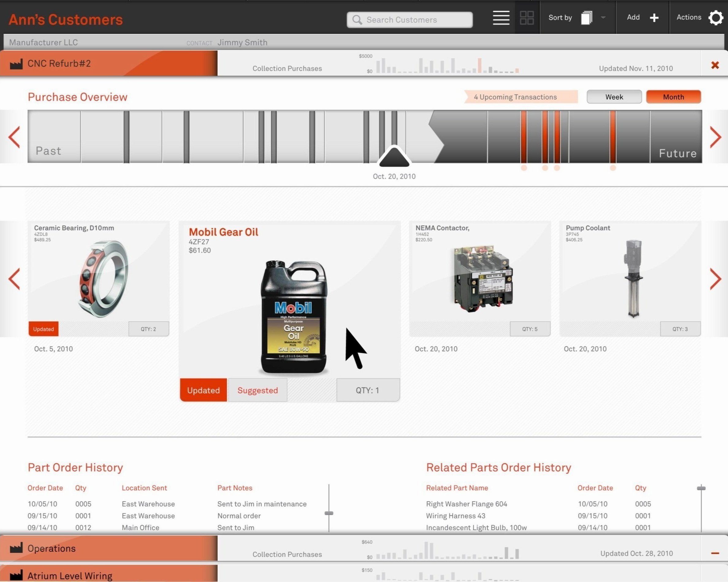Click the Oct. 20, 2010 timeline pointer
This screenshot has height=582, width=728.
394,157
